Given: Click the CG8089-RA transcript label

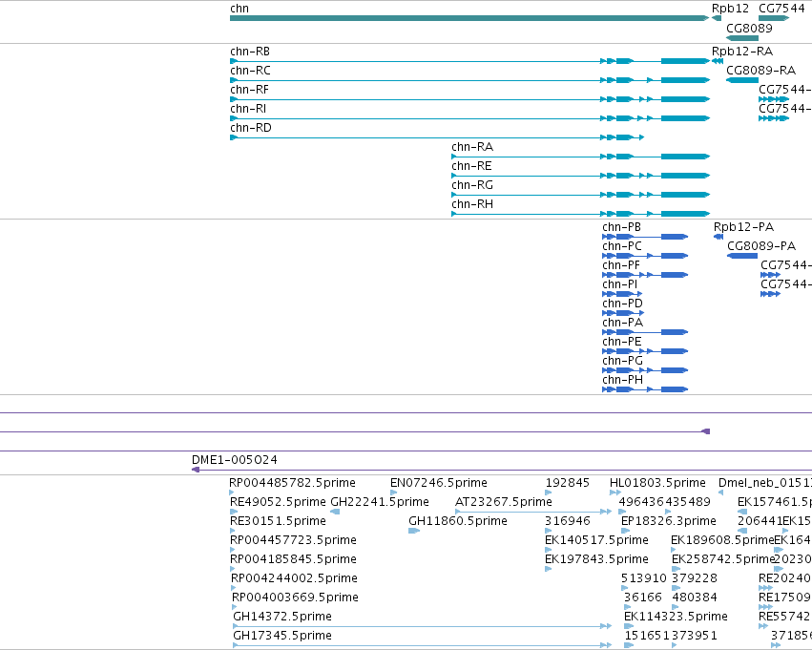Looking at the screenshot, I should pyautogui.click(x=760, y=71).
